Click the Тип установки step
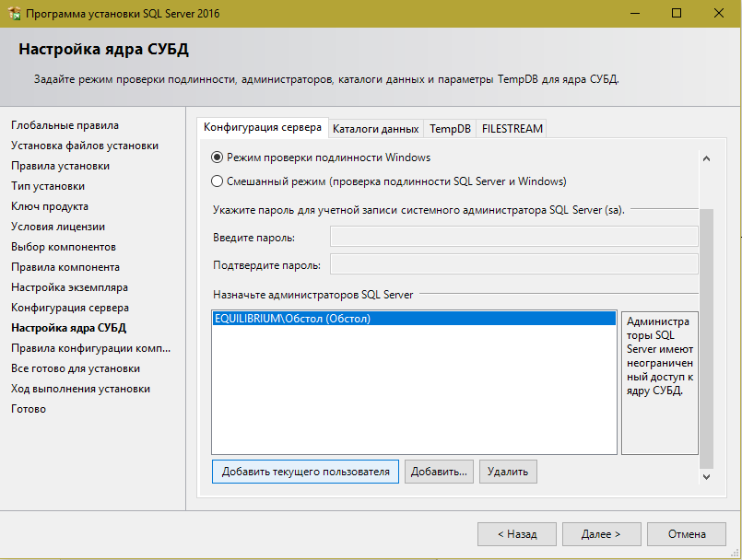Image resolution: width=742 pixels, height=560 pixels. point(48,186)
